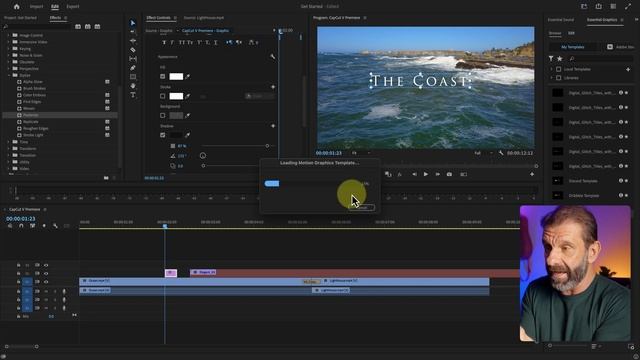Toggle timeline snap magnet icon
Screen dimensions: 640x360
click(x=21, y=226)
